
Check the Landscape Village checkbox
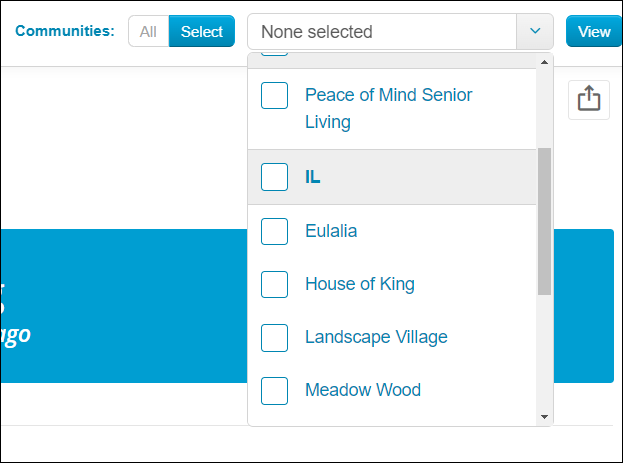pyautogui.click(x=274, y=338)
